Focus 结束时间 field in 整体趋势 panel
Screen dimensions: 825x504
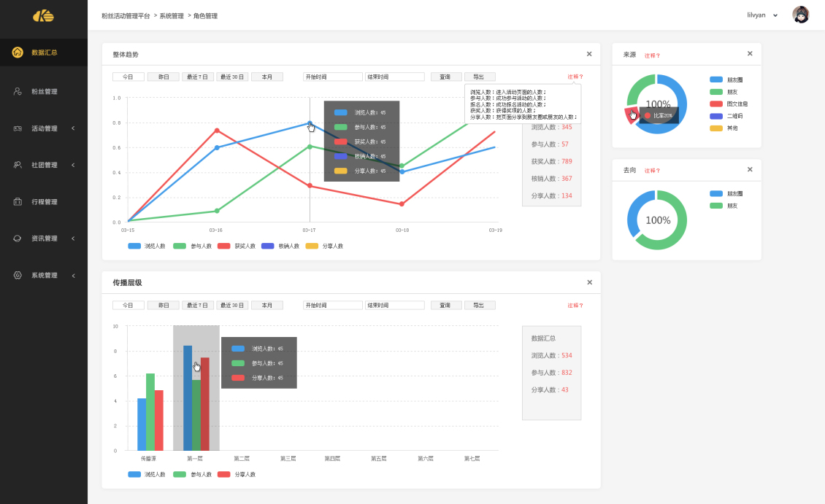394,77
